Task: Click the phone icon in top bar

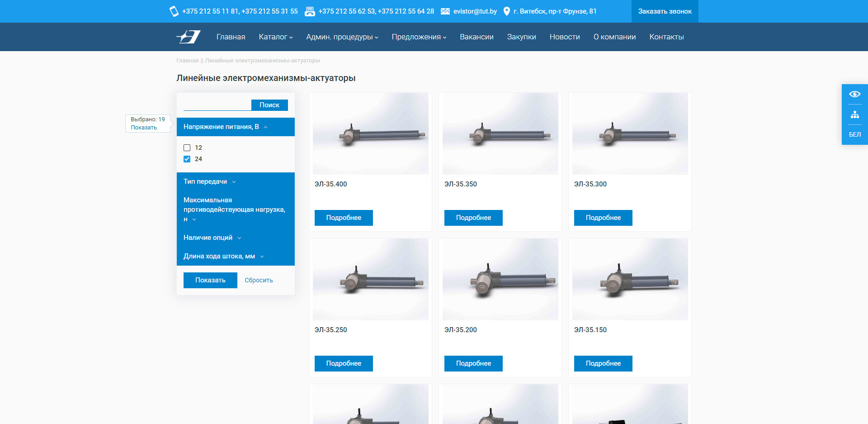Action: tap(174, 11)
